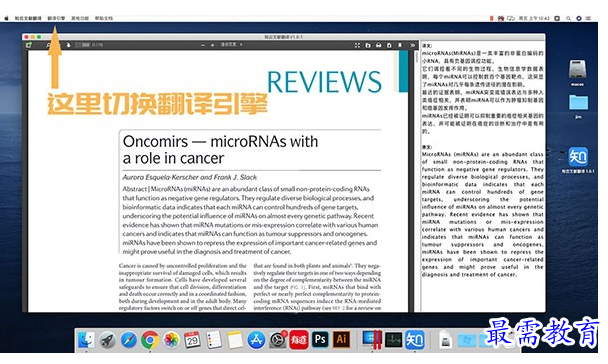This screenshot has width=608, height=364.
Task: Open Activity Monitor from the dock
Action: click(394, 340)
